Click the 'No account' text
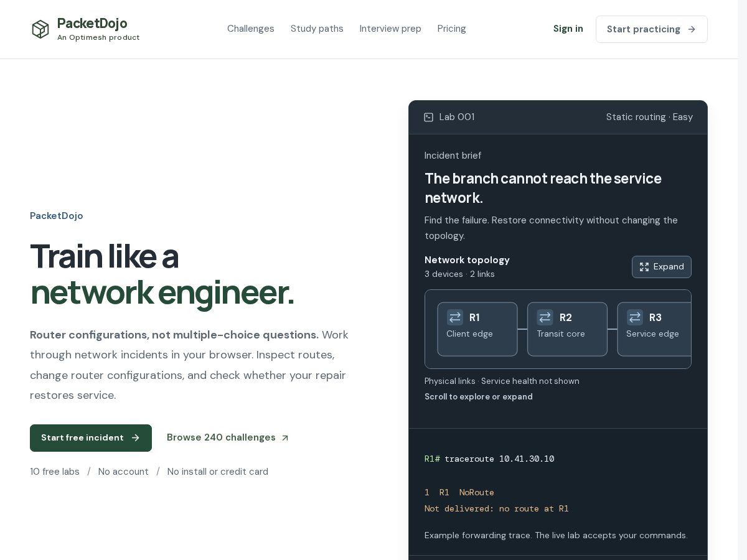This screenshot has height=560, width=747. tap(123, 472)
